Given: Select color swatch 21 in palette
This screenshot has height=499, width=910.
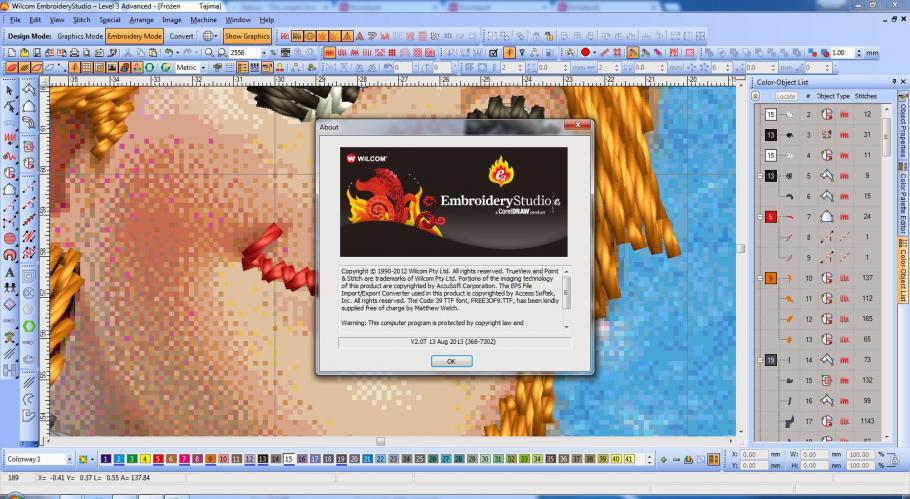Looking at the screenshot, I should [367, 459].
